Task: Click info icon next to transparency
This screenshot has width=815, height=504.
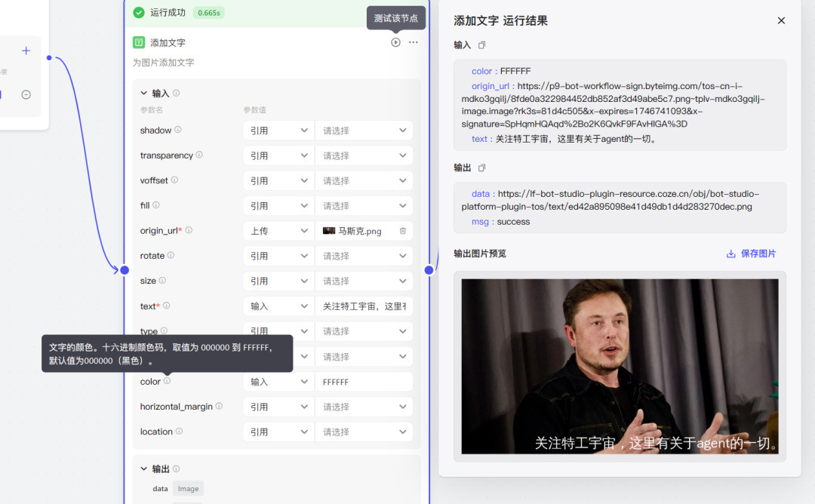Action: [199, 155]
